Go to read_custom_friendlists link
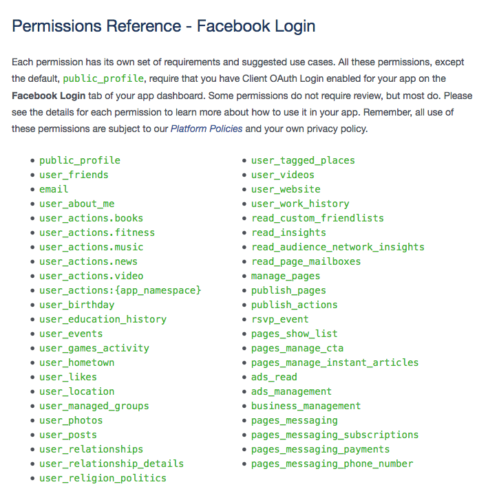The width and height of the screenshot is (488, 500). 317,218
